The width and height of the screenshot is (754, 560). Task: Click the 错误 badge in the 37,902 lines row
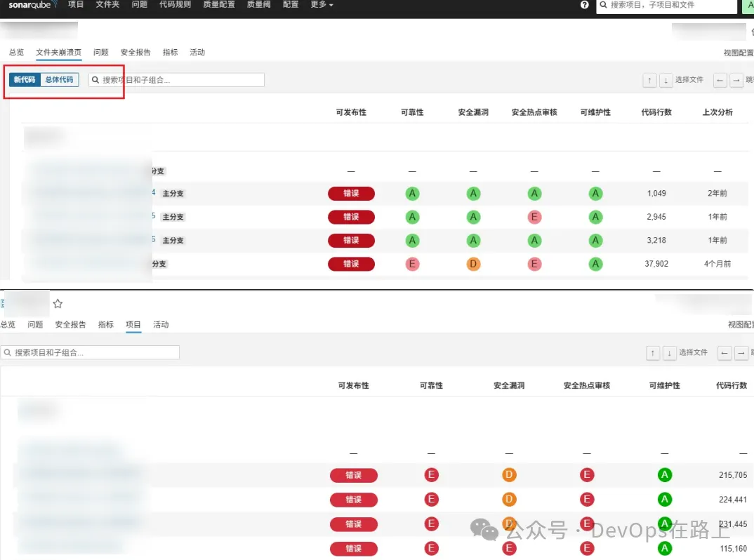[351, 264]
